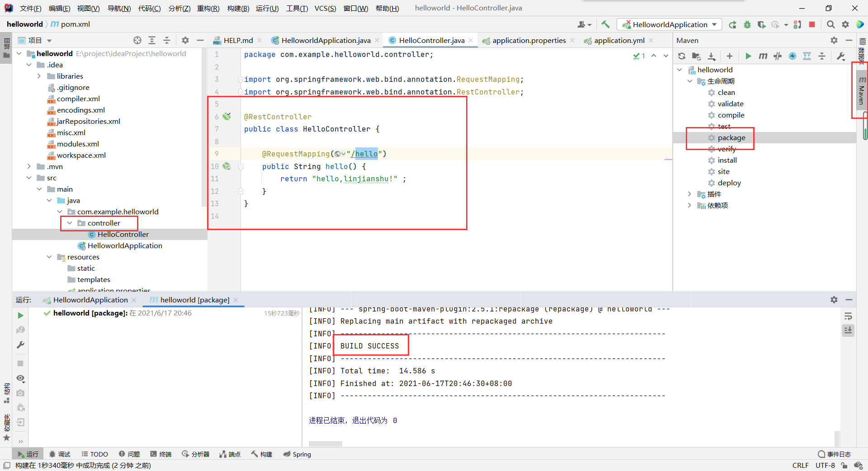Collapse the 生命周期 node in Maven panel

(689, 81)
